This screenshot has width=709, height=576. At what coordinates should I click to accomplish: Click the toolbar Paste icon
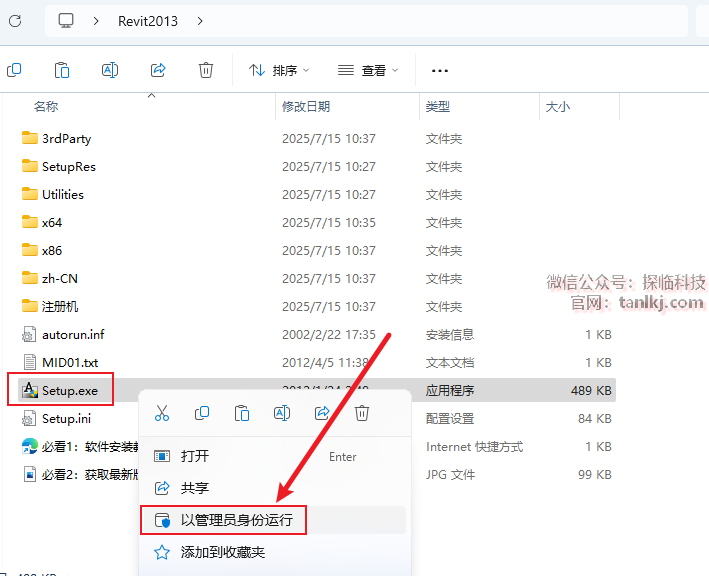click(x=62, y=70)
